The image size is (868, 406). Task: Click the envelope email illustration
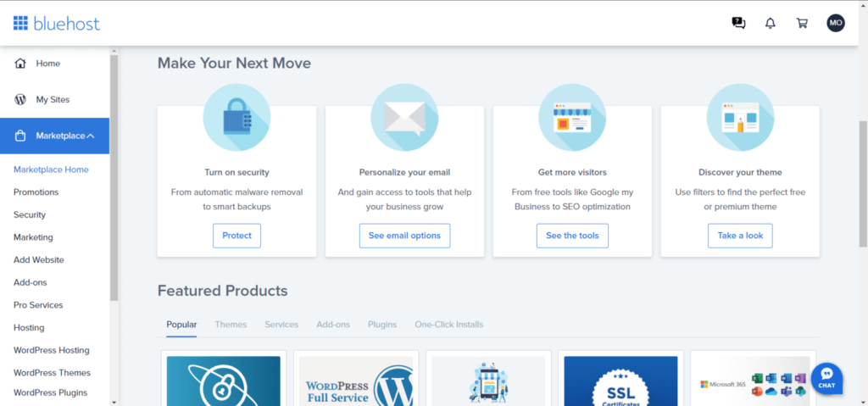pos(404,117)
